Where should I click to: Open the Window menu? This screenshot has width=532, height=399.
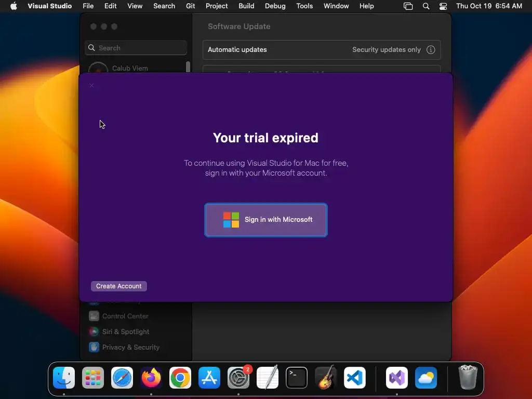pyautogui.click(x=336, y=6)
